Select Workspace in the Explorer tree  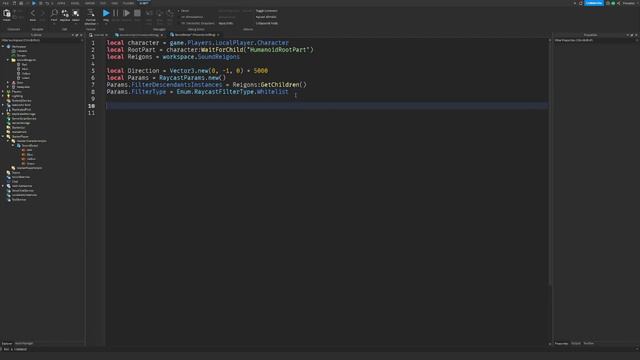19,47
